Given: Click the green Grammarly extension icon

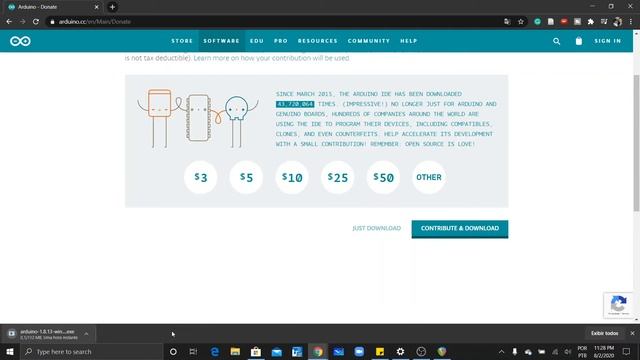Looking at the screenshot, I should 538,22.
